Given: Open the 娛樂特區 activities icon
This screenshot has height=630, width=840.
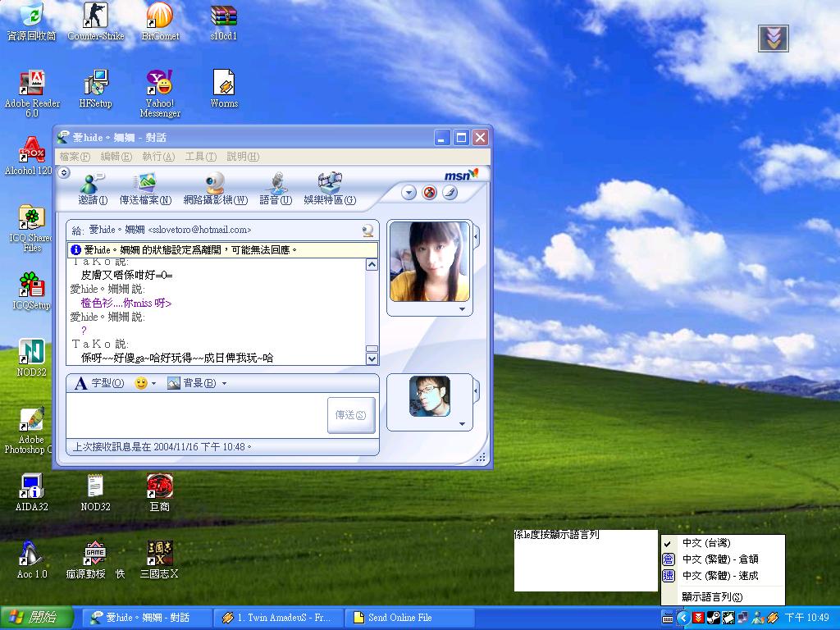Looking at the screenshot, I should (330, 189).
